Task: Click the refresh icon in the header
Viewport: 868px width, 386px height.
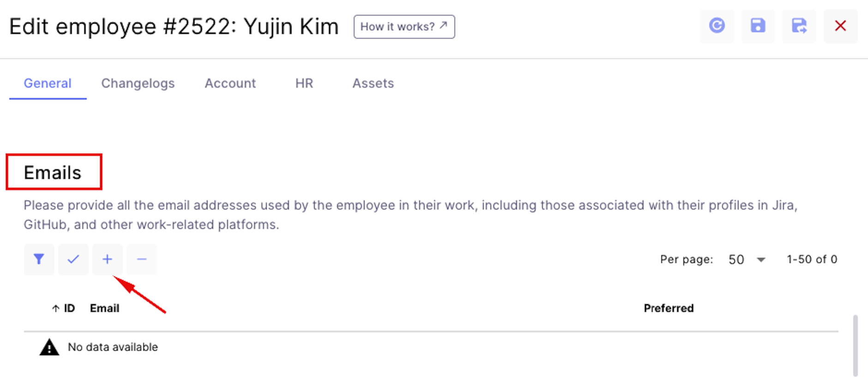Action: (717, 26)
